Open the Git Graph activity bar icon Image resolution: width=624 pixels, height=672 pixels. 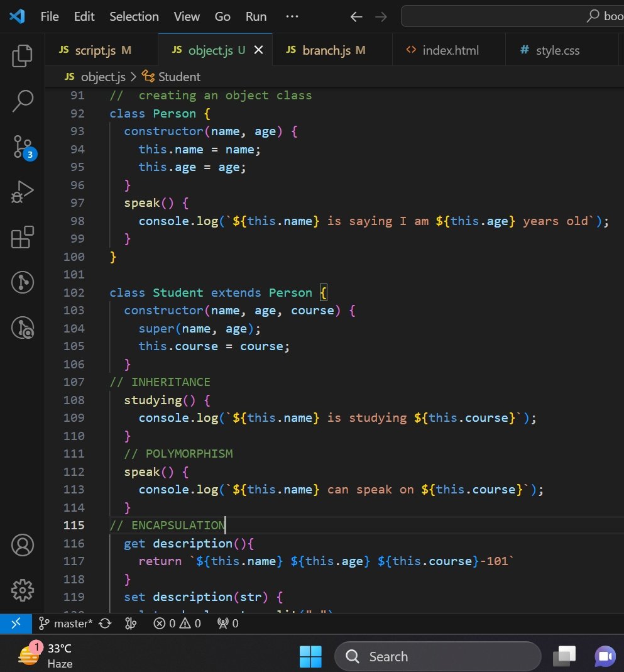coord(22,282)
